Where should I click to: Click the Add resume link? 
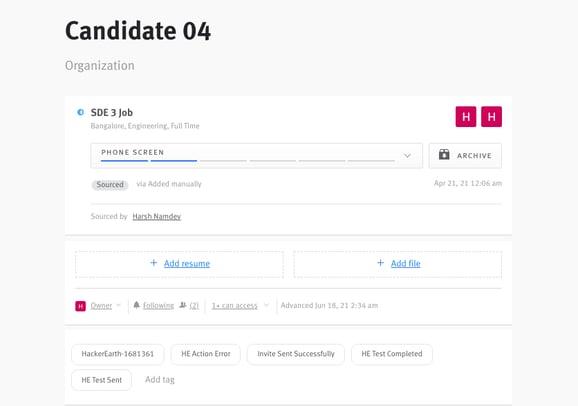(187, 263)
